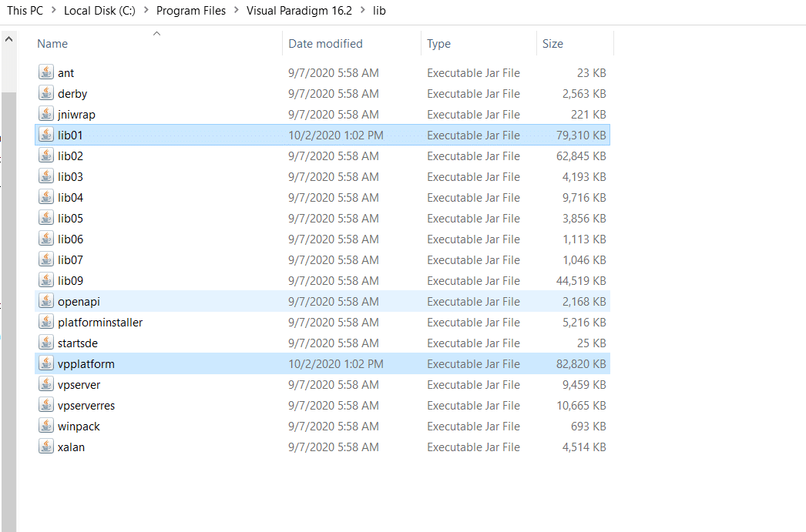Open the Visual Paradigm 16.2 breadcrumb chevron
This screenshot has width=806, height=532.
click(x=363, y=10)
